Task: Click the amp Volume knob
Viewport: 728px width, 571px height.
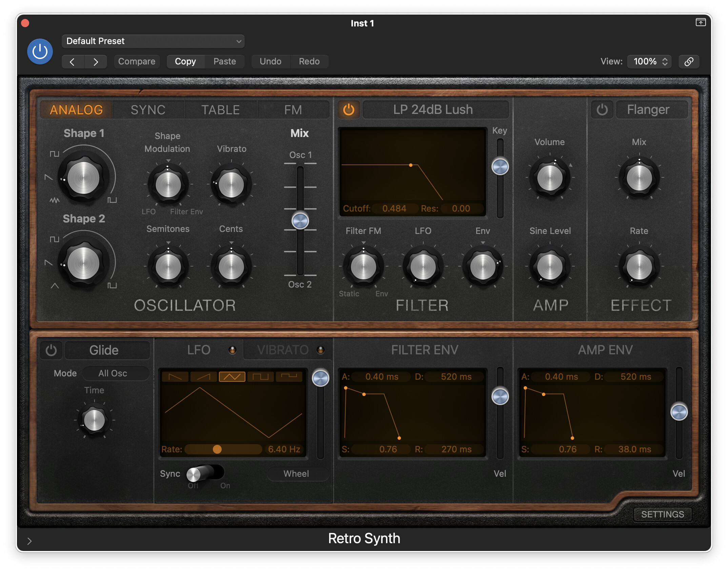Action: click(550, 178)
